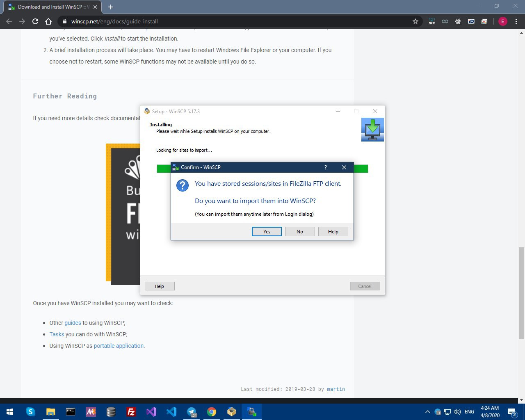The height and width of the screenshot is (420, 525).
Task: Open the volume control in system tray
Action: (x=457, y=412)
